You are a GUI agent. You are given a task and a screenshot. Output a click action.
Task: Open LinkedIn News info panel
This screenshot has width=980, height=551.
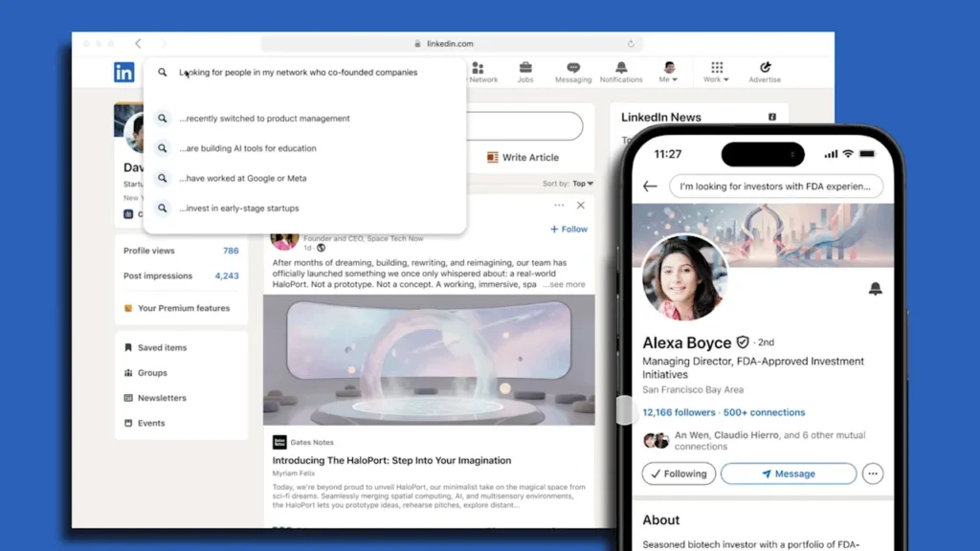click(772, 116)
